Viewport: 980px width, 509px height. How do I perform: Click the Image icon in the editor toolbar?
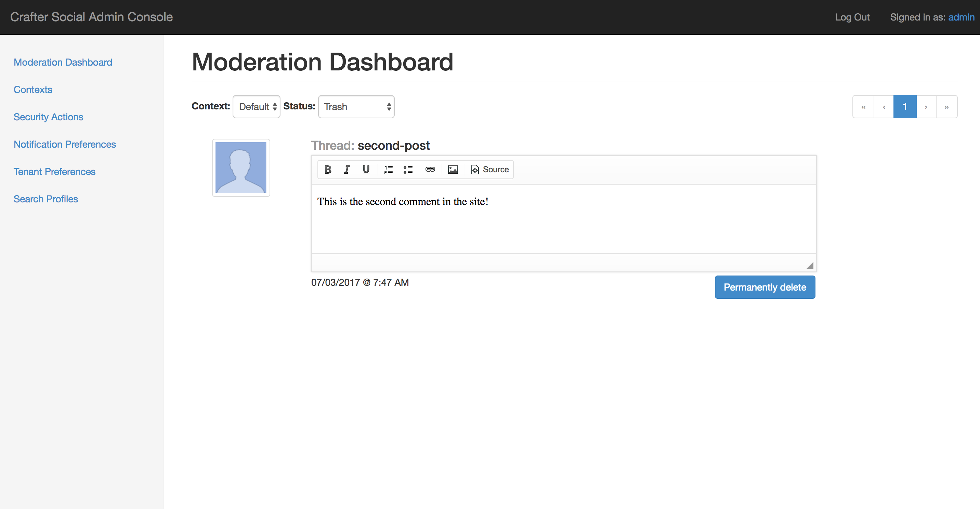[x=453, y=170]
